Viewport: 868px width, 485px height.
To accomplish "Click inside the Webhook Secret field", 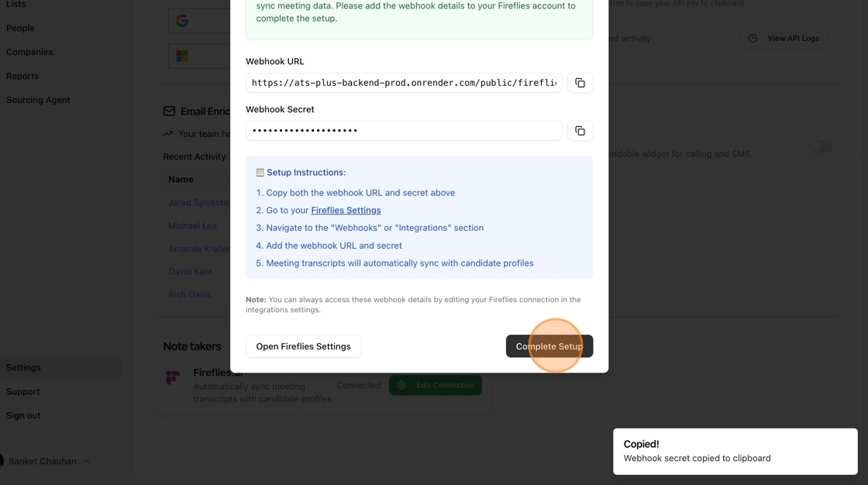I will [404, 131].
